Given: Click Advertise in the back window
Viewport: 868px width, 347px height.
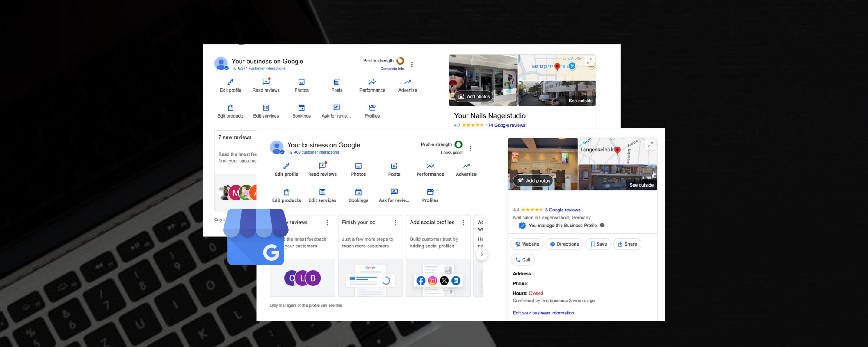Looking at the screenshot, I should click(x=408, y=85).
